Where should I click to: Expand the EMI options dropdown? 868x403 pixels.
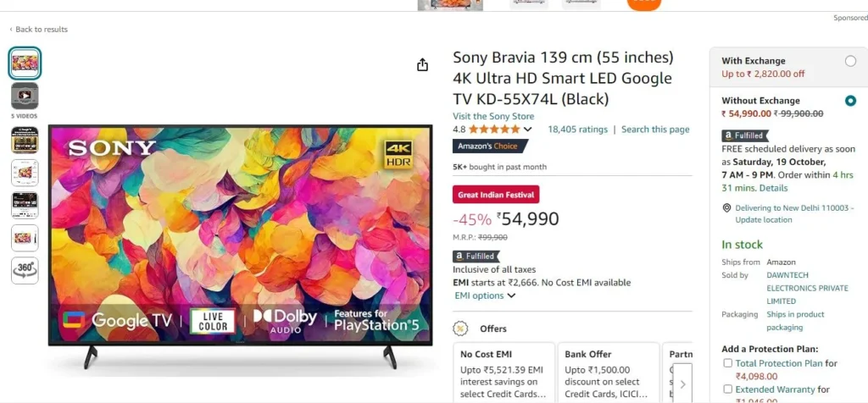pyautogui.click(x=485, y=295)
